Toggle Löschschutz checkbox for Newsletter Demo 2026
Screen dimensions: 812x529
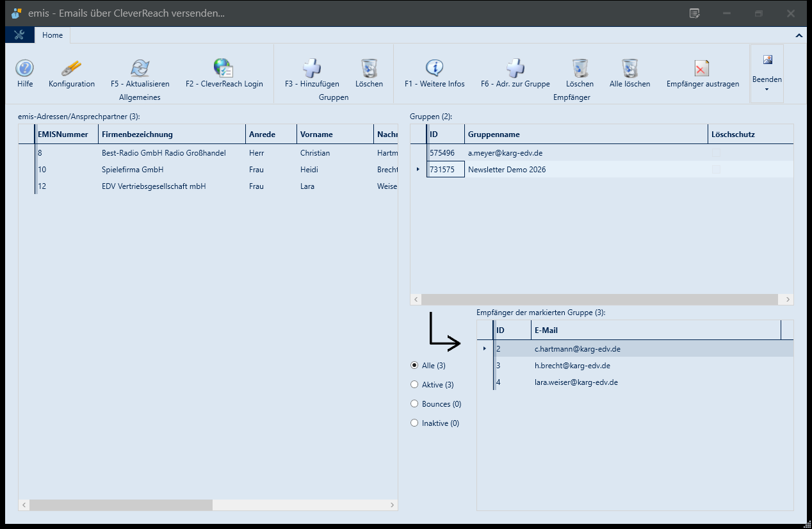pos(716,170)
